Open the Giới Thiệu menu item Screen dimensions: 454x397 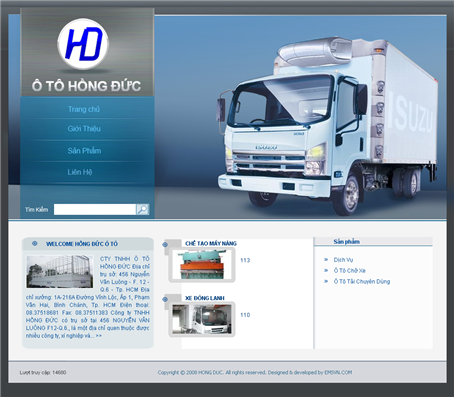coord(84,129)
